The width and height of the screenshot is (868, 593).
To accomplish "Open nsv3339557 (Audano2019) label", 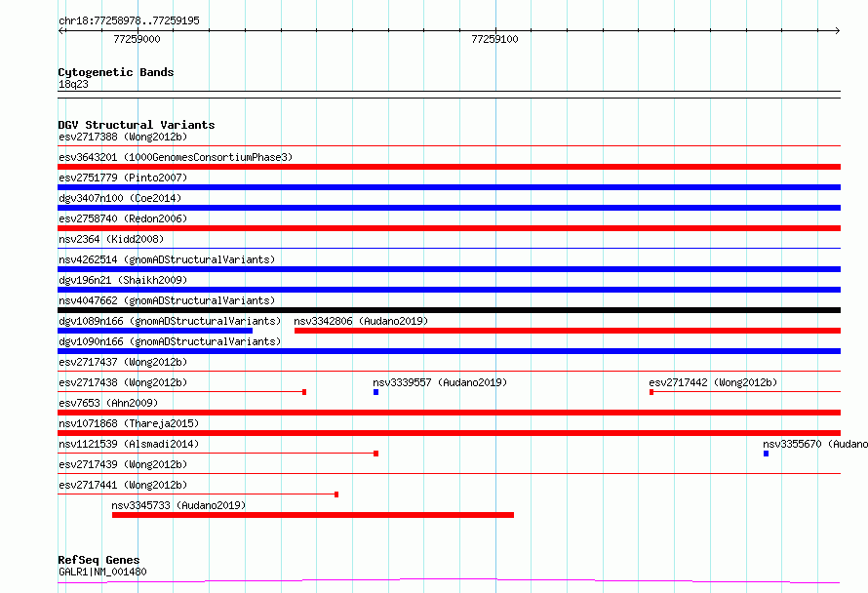I will click(440, 382).
